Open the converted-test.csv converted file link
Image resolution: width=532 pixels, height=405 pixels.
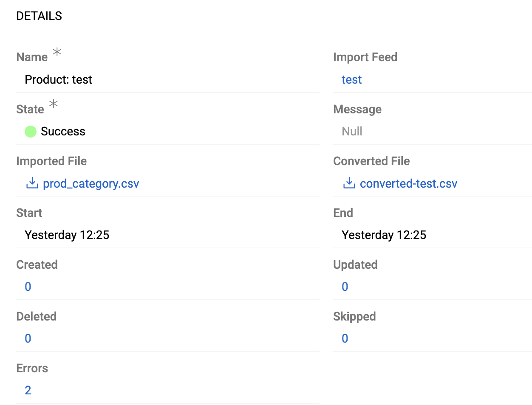point(408,183)
